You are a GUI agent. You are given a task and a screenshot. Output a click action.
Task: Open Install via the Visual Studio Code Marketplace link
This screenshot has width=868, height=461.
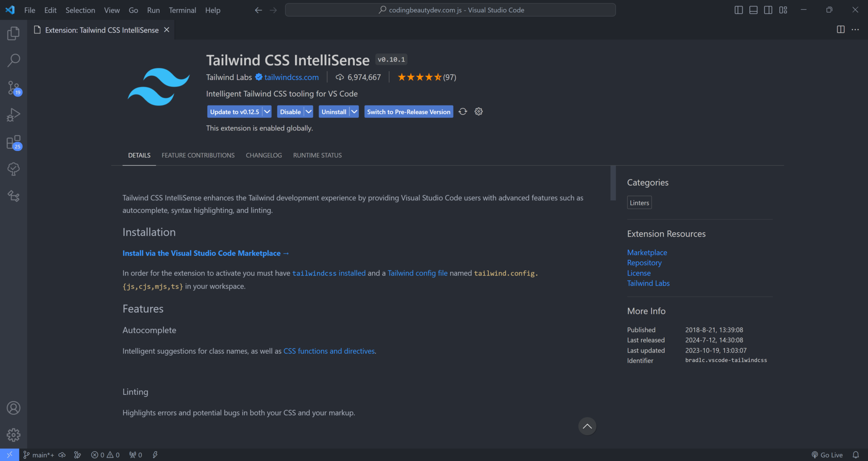pos(206,253)
